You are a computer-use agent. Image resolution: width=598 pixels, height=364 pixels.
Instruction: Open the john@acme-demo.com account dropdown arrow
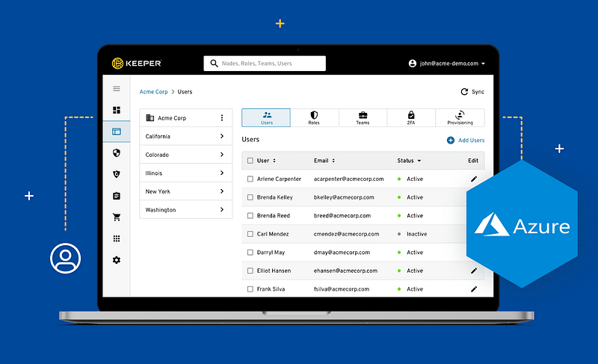pos(483,64)
